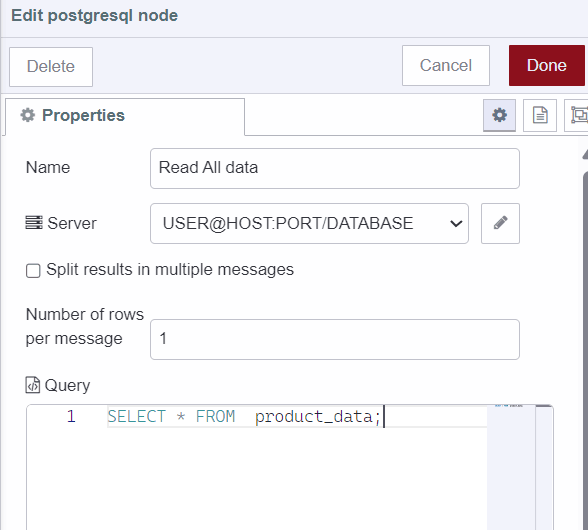Enable 'Split results in multiple messages' checkbox

33,270
